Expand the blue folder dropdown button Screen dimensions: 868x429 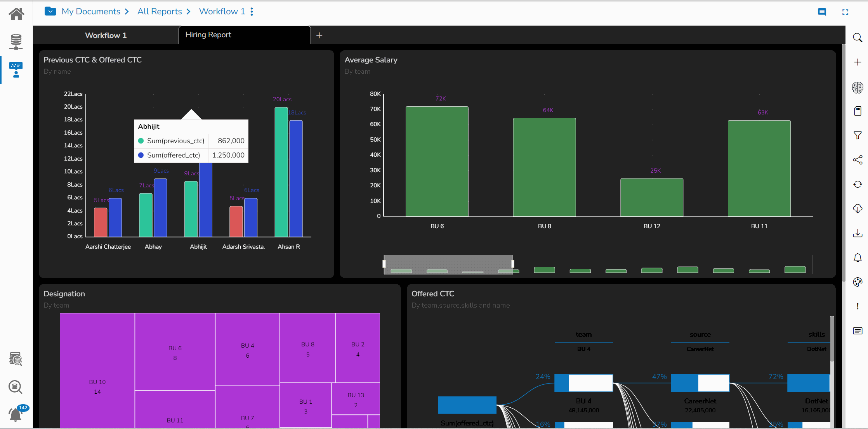[x=50, y=11]
